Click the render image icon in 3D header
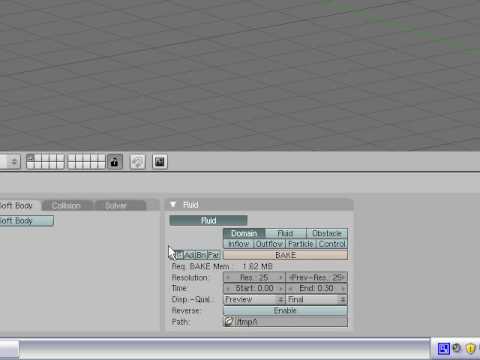This screenshot has height=360, width=480. coord(160,162)
